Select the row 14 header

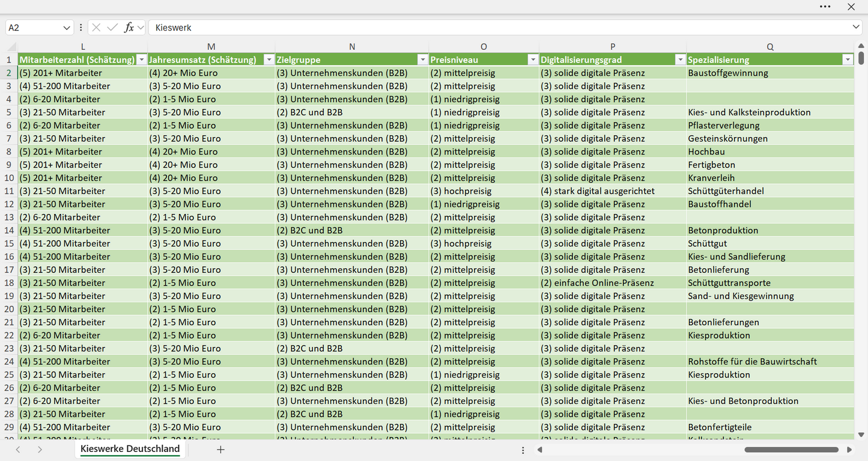tap(9, 230)
